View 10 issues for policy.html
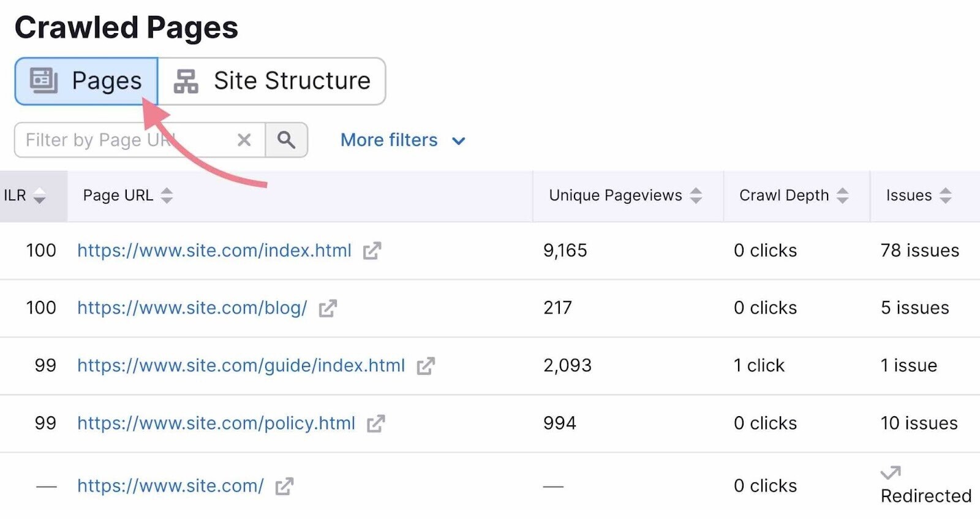The height and width of the screenshot is (519, 980). tap(919, 423)
